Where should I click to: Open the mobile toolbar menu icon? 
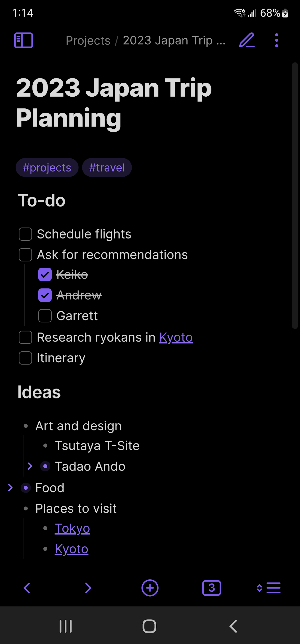(269, 588)
